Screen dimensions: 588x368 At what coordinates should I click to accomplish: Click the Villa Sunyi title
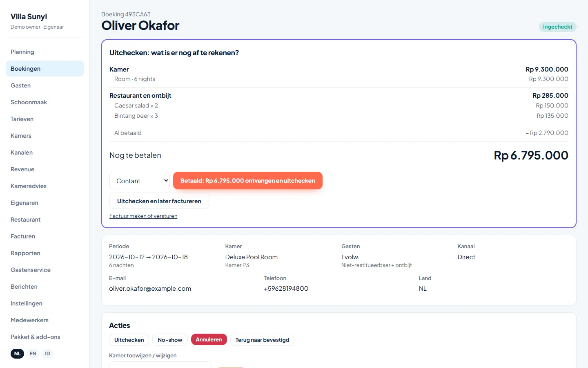coord(29,17)
